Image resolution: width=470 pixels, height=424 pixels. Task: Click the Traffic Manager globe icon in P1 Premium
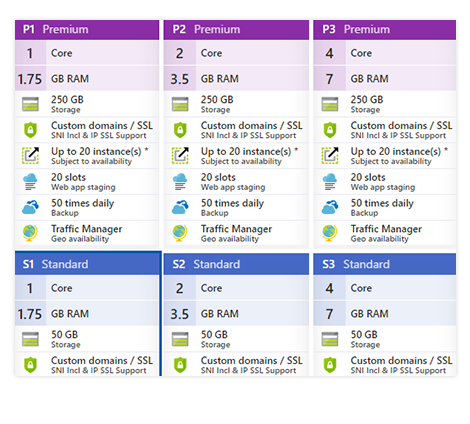tap(30, 233)
